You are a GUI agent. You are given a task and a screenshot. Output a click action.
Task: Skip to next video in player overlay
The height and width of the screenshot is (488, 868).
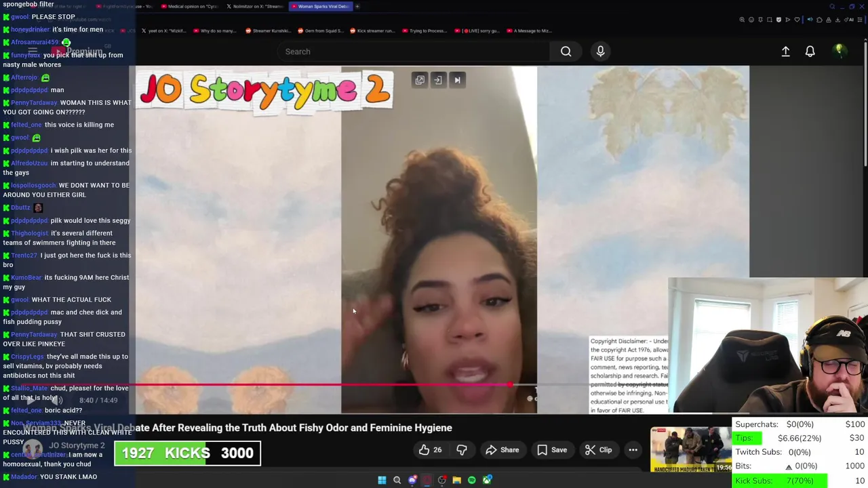click(x=457, y=80)
